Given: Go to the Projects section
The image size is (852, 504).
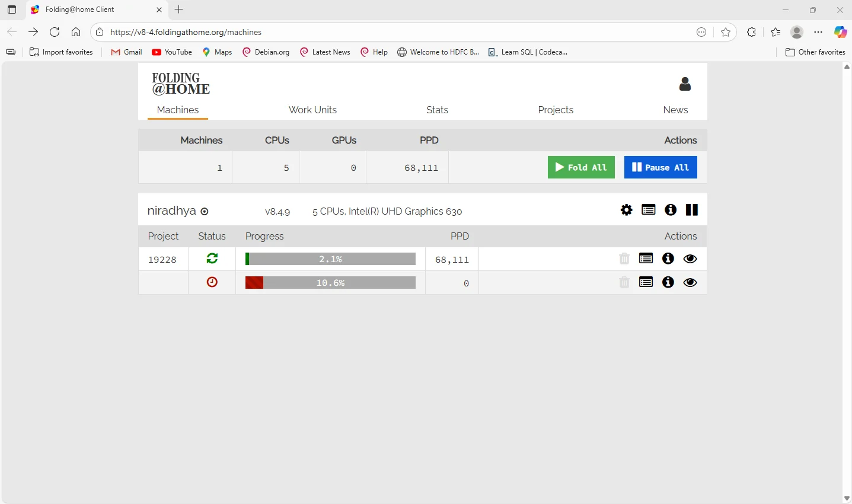Looking at the screenshot, I should [555, 110].
